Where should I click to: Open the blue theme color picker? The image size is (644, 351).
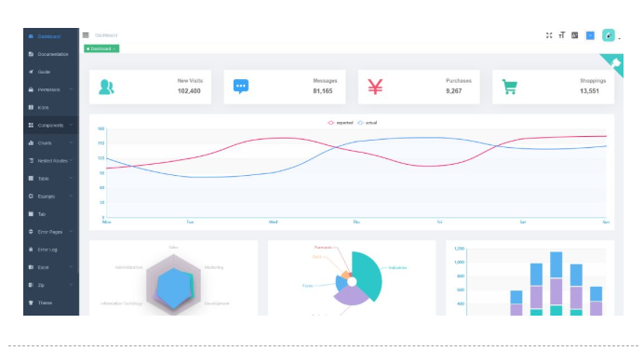[590, 35]
